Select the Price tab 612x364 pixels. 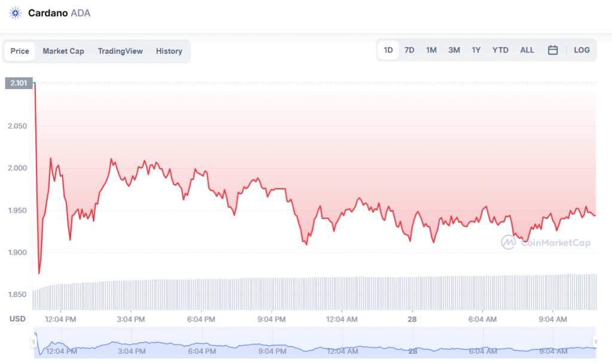point(20,51)
